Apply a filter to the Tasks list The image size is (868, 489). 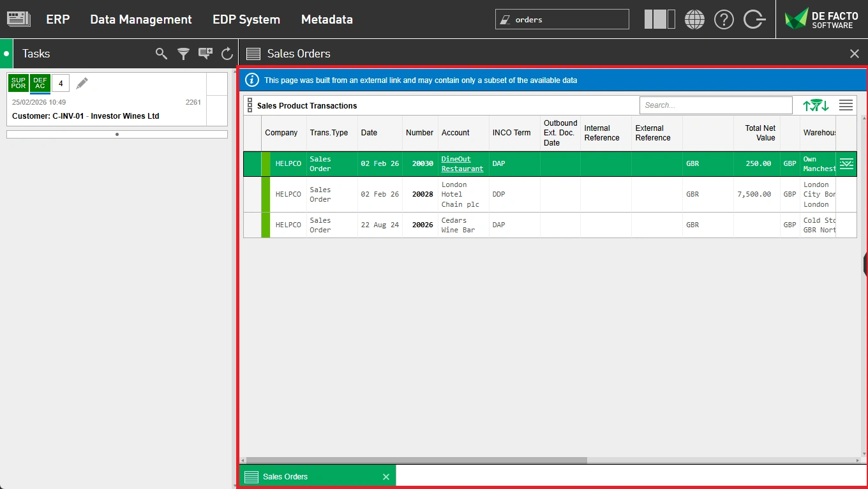click(183, 54)
